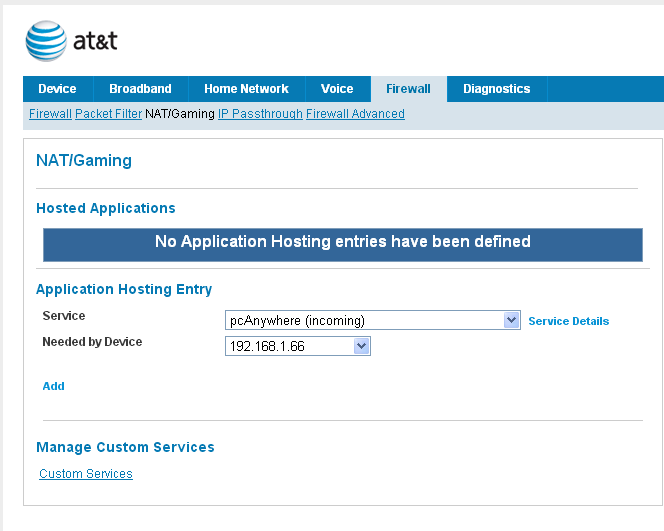This screenshot has height=531, width=664.
Task: Open the Custom Services link
Action: (x=86, y=474)
